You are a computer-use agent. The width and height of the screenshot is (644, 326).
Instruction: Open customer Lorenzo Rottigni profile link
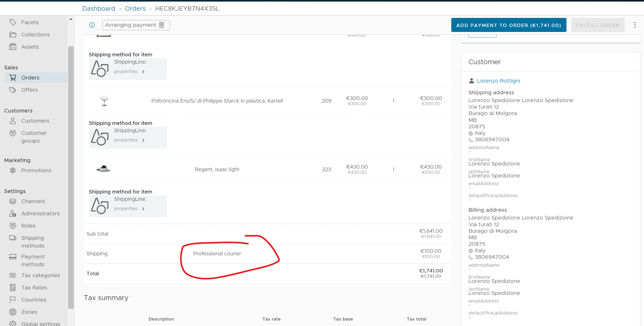498,81
